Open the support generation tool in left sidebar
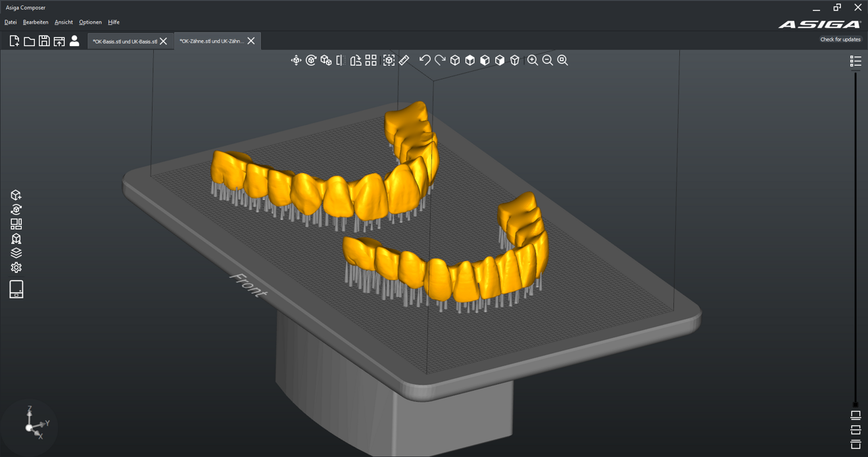The height and width of the screenshot is (457, 868). pyautogui.click(x=16, y=238)
